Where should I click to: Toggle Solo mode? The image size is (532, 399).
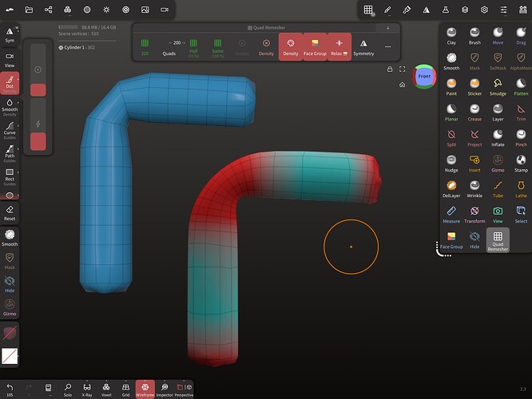tap(68, 389)
